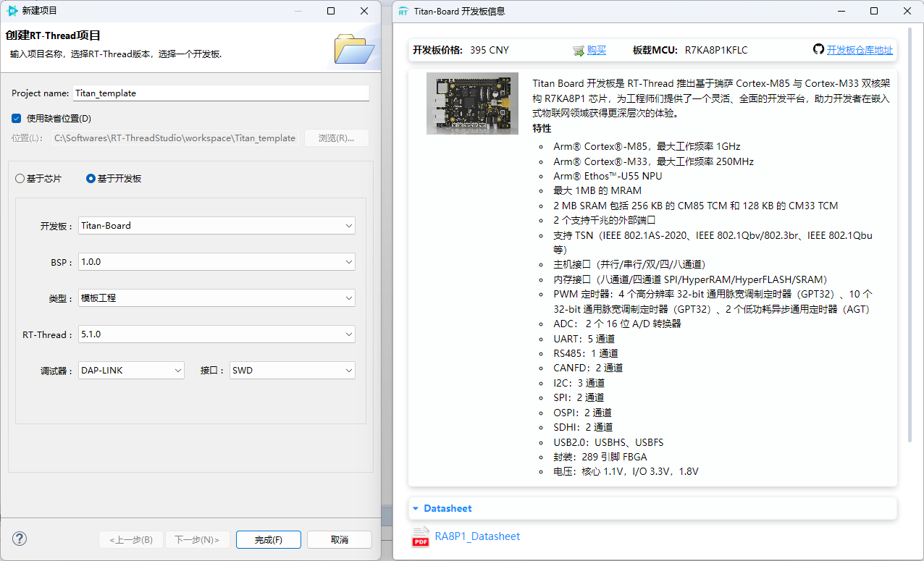This screenshot has height=561, width=924.
Task: Click the GitHub repository icon
Action: 818,50
